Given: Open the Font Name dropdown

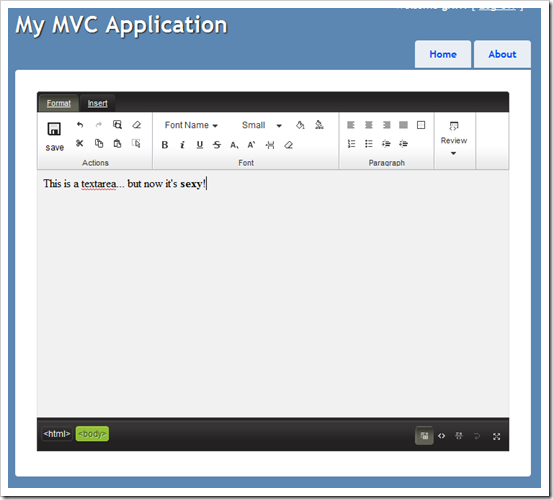Looking at the screenshot, I should pyautogui.click(x=191, y=125).
